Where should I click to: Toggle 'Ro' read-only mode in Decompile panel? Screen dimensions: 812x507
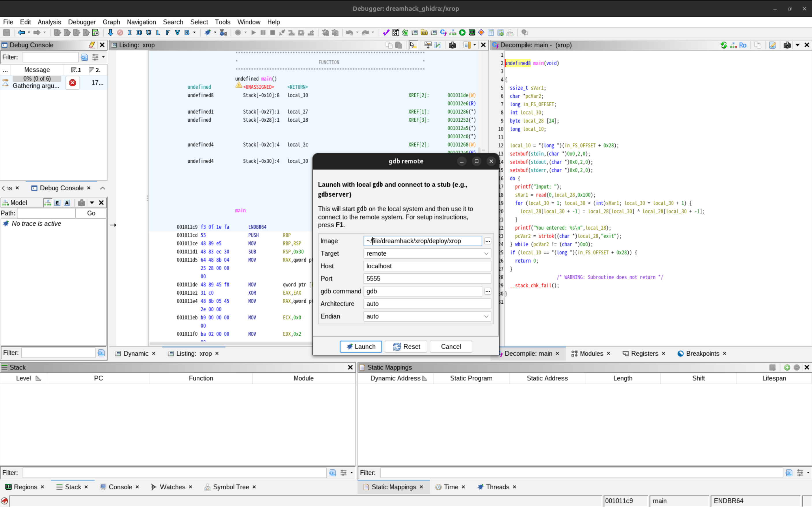point(743,45)
